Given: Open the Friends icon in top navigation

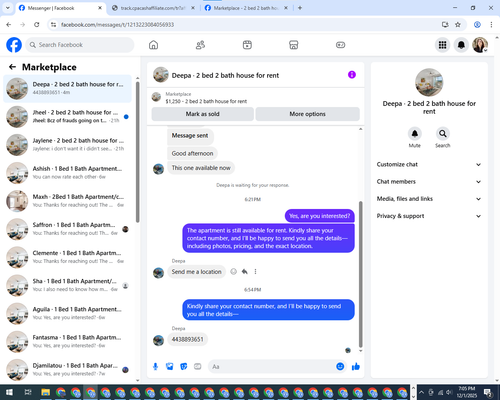Looking at the screenshot, I should pyautogui.click(x=200, y=45).
